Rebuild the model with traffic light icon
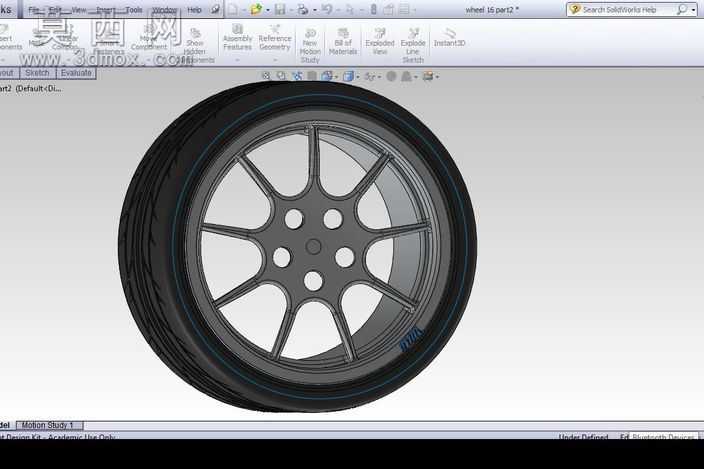 374,9
